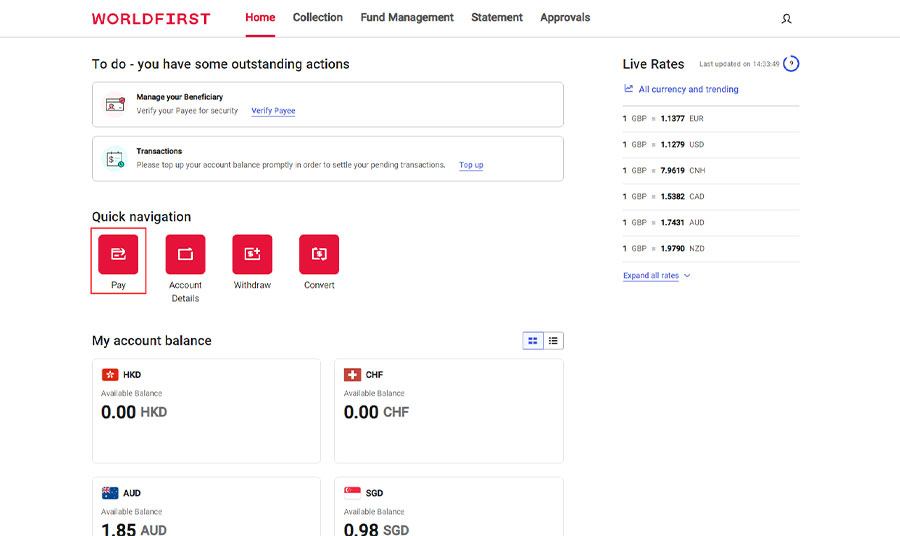The height and width of the screenshot is (536, 900).
Task: Open Account Details quick navigation icon
Action: click(185, 254)
